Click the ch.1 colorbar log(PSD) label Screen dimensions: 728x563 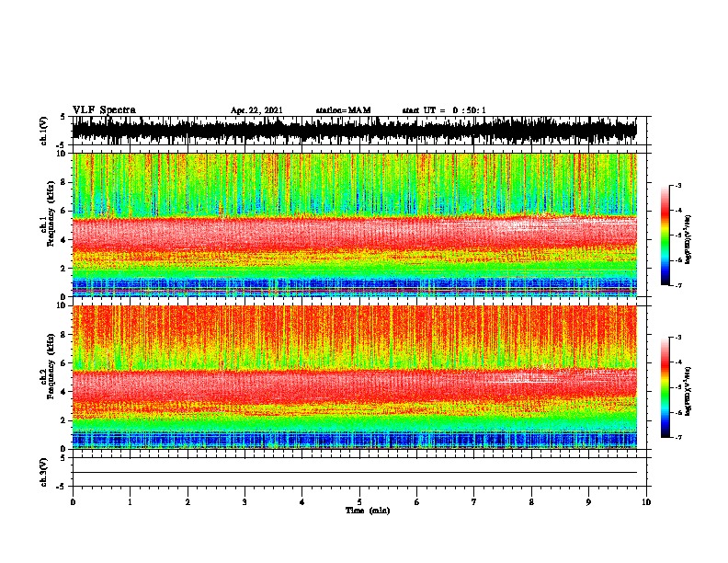(688, 240)
